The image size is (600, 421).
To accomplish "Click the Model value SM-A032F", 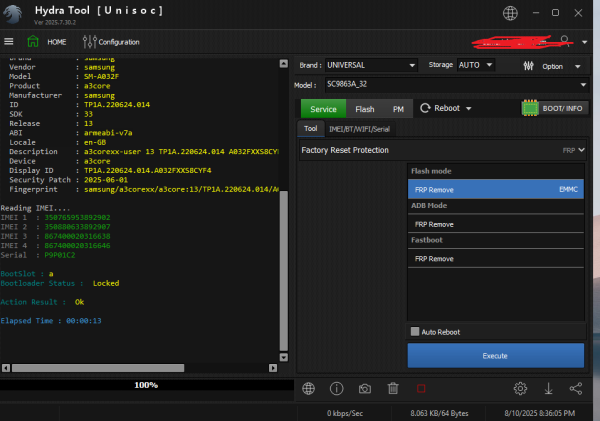I will tap(101, 77).
